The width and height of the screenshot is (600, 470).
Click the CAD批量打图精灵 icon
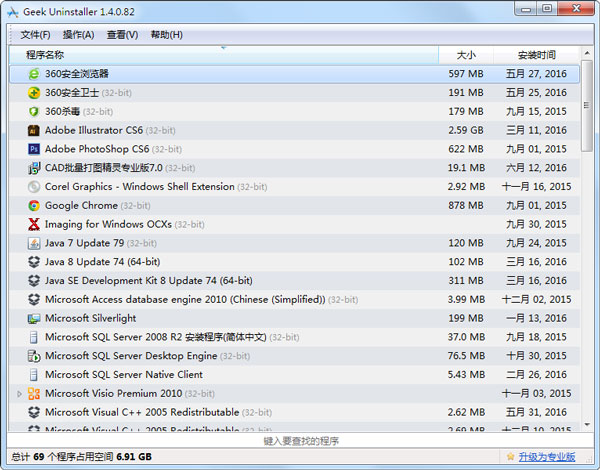click(x=34, y=168)
